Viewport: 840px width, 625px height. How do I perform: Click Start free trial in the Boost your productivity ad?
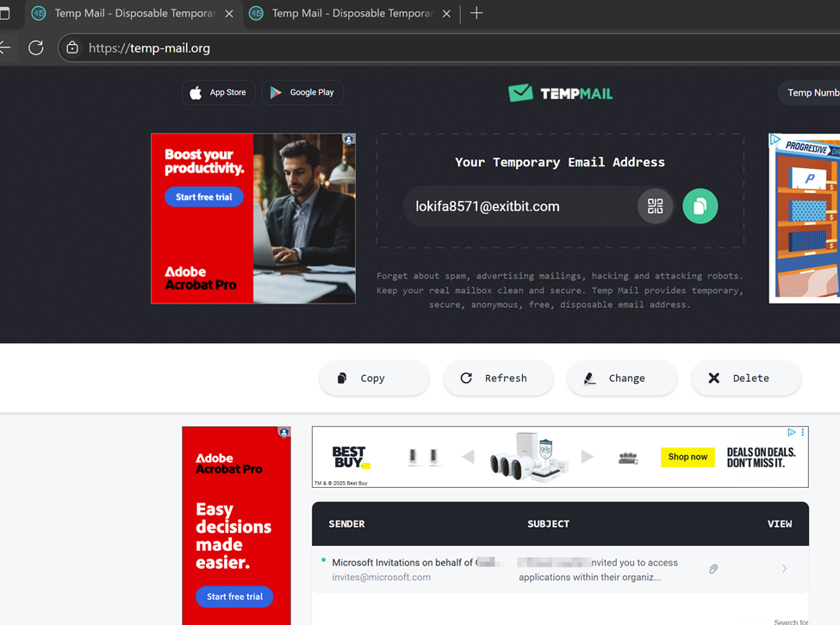click(x=204, y=197)
